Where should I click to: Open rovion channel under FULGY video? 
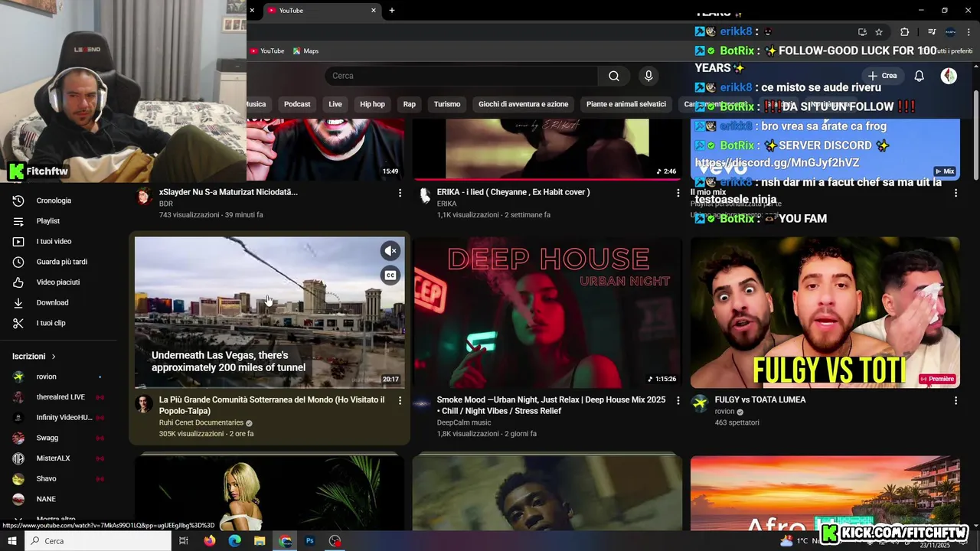[724, 412]
